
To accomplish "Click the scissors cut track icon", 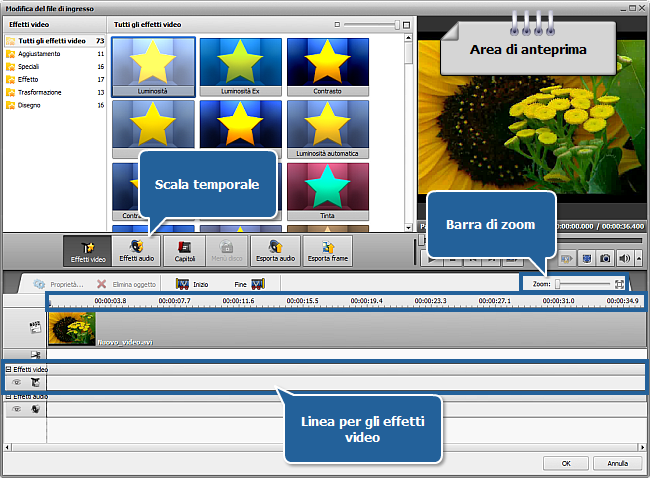I will point(36,354).
